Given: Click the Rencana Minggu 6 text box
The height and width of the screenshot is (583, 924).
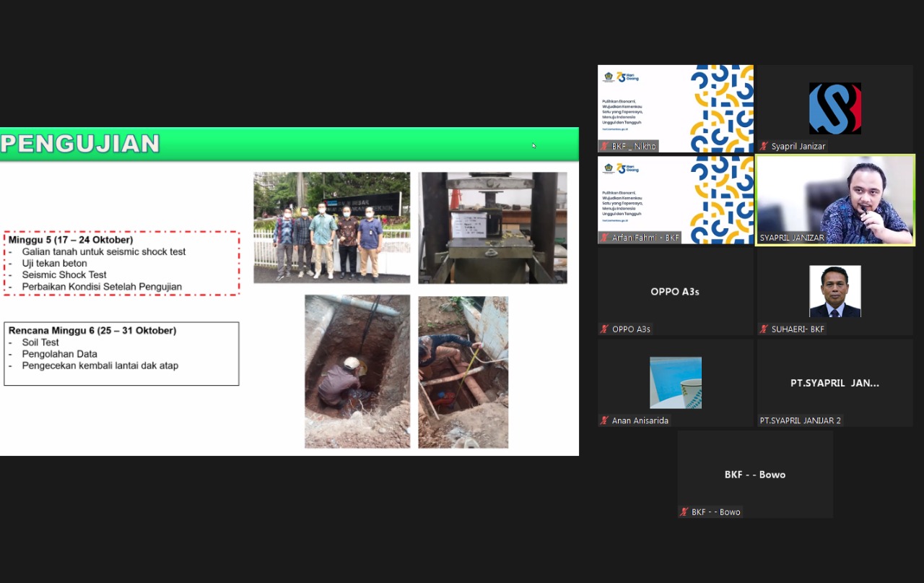Looking at the screenshot, I should [x=121, y=353].
